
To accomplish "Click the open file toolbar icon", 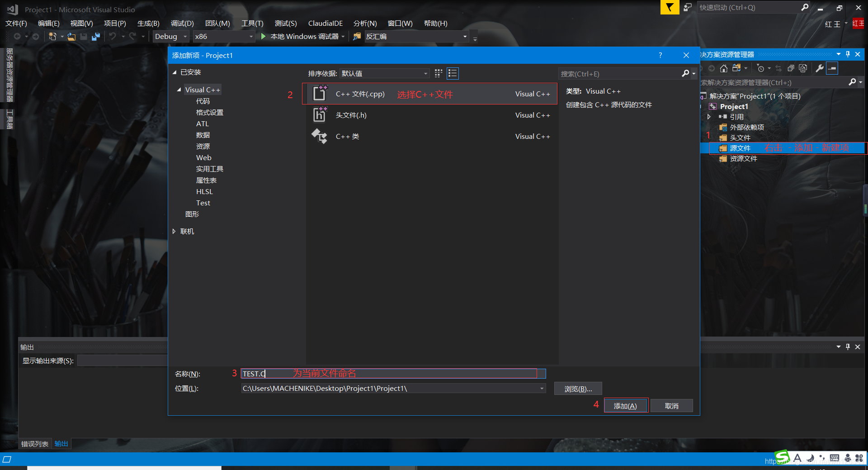I will coord(71,37).
